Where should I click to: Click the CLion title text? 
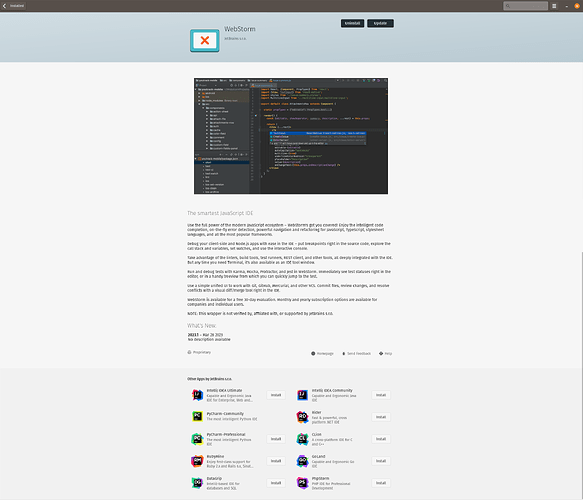pyautogui.click(x=316, y=434)
